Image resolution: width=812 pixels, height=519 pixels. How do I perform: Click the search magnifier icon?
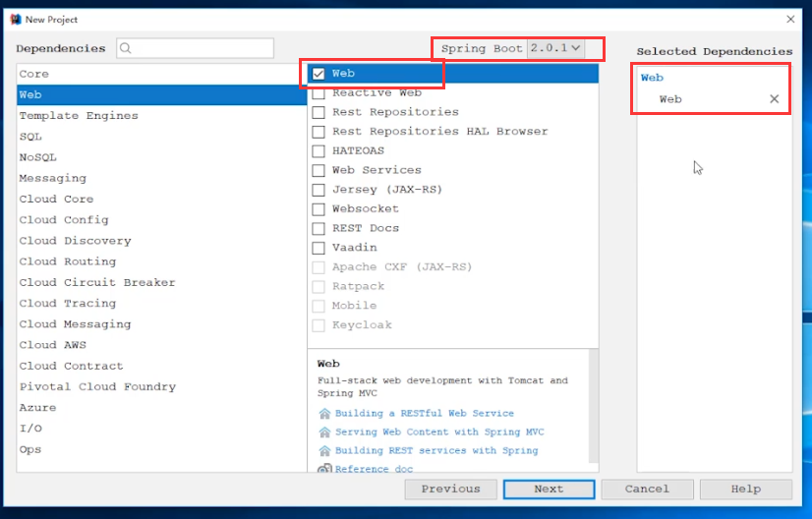[125, 48]
